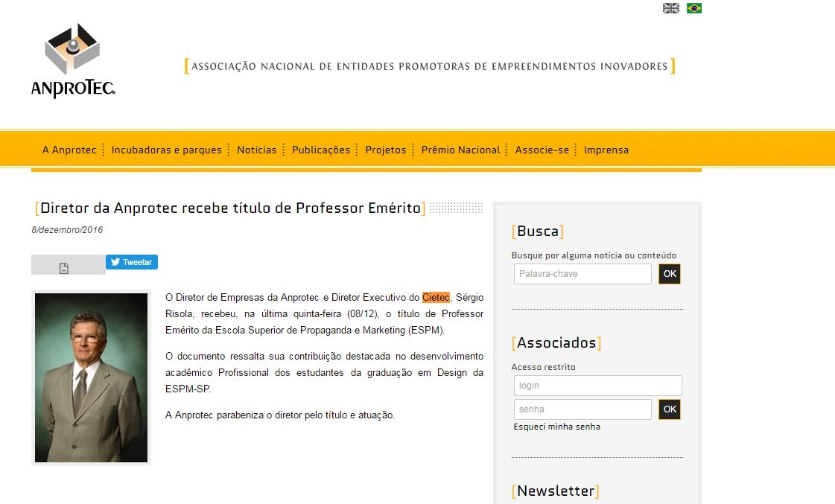835x504 pixels.
Task: Click the Anprotec logo
Action: coord(73,60)
